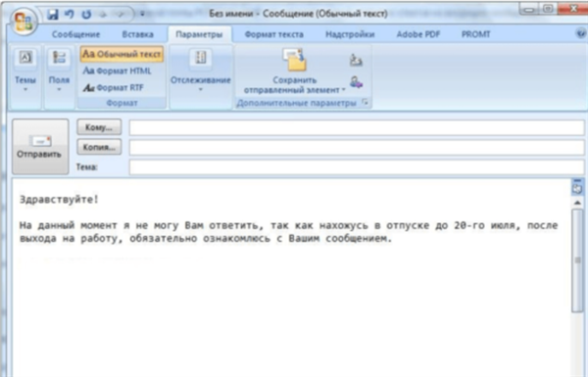Click the message body vertical scrollbar thumb

pyautogui.click(x=577, y=260)
